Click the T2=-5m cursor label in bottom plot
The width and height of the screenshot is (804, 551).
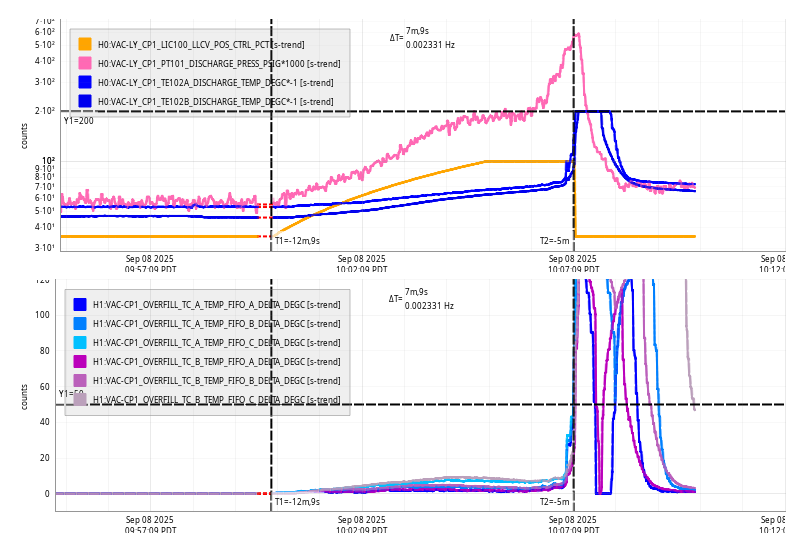pyautogui.click(x=554, y=502)
